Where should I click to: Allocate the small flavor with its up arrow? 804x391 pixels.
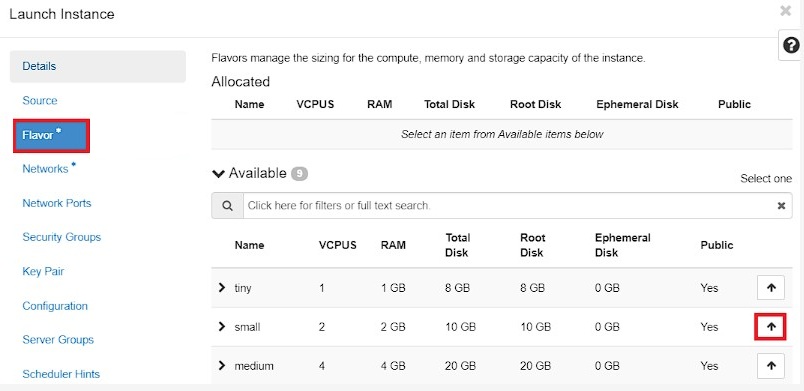pyautogui.click(x=771, y=327)
